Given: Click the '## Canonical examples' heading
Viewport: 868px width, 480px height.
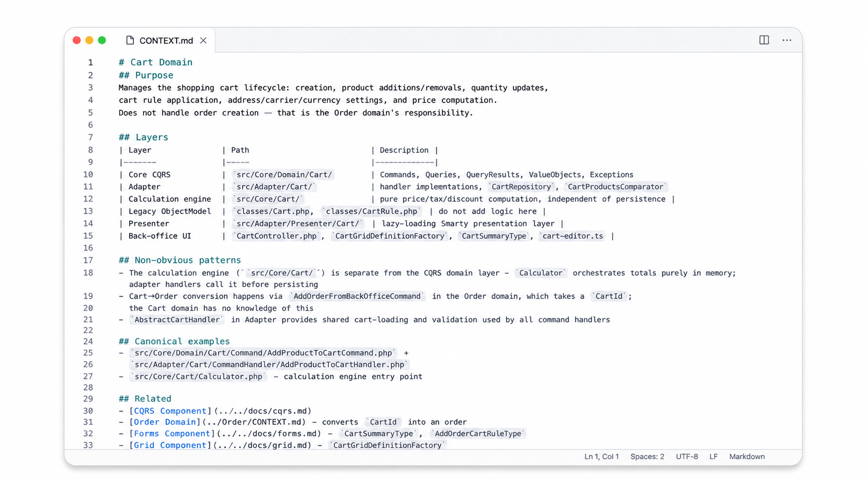Looking at the screenshot, I should (x=174, y=341).
